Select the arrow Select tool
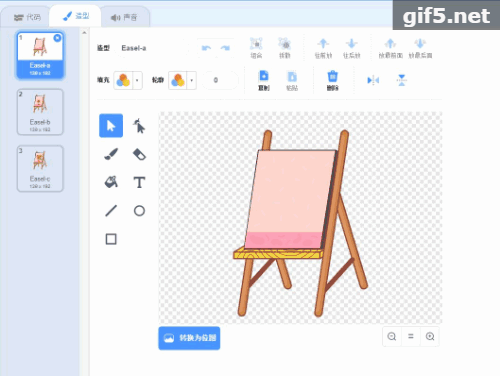The height and width of the screenshot is (376, 500). coord(111,126)
